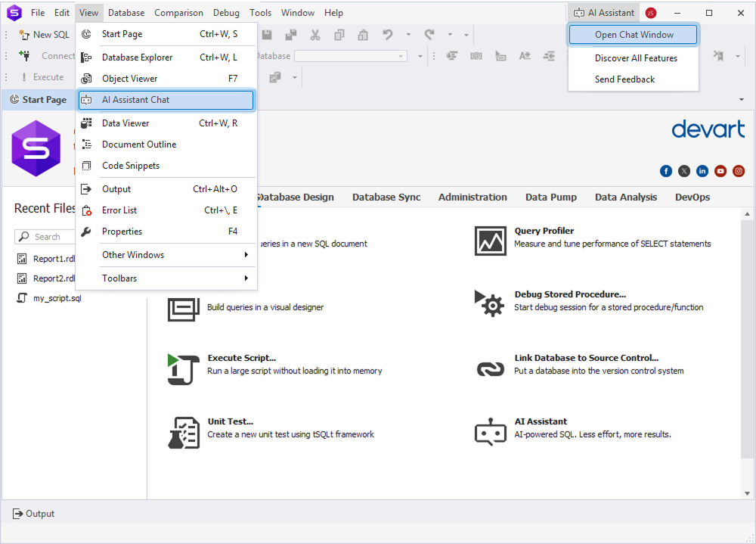The height and width of the screenshot is (544, 756).
Task: Open my_script.sql from recent files
Action: click(x=57, y=298)
